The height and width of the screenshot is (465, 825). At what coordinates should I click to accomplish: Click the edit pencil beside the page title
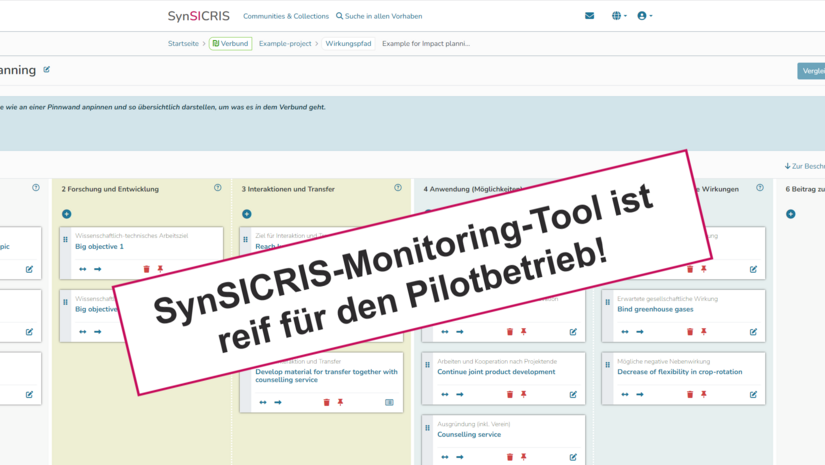[47, 70]
